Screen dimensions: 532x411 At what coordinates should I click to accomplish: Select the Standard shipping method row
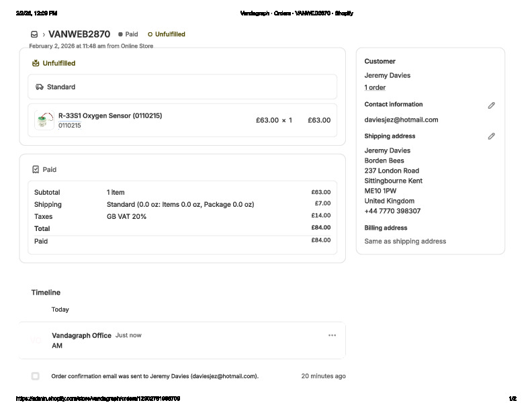tap(182, 87)
